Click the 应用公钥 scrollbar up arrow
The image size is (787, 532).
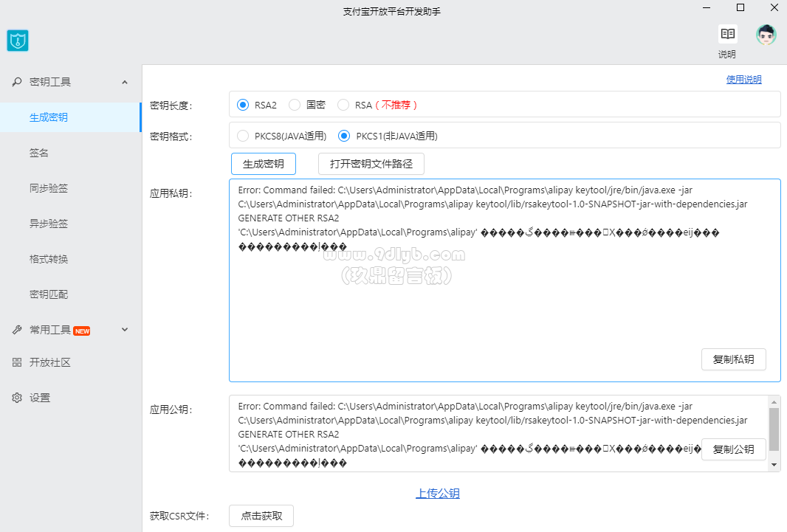[774, 401]
